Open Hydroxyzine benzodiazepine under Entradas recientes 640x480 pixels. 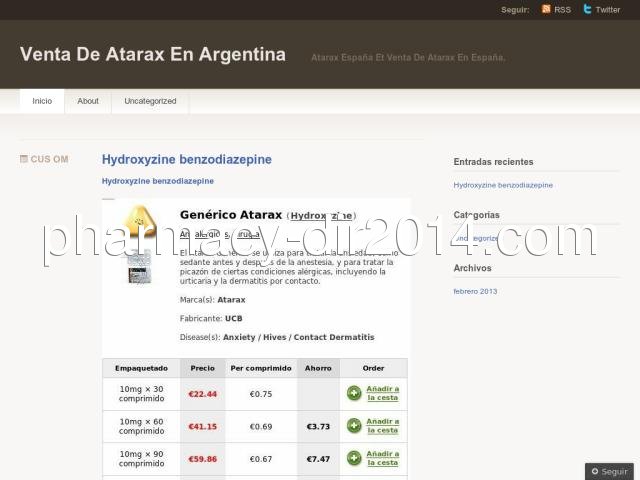(503, 185)
